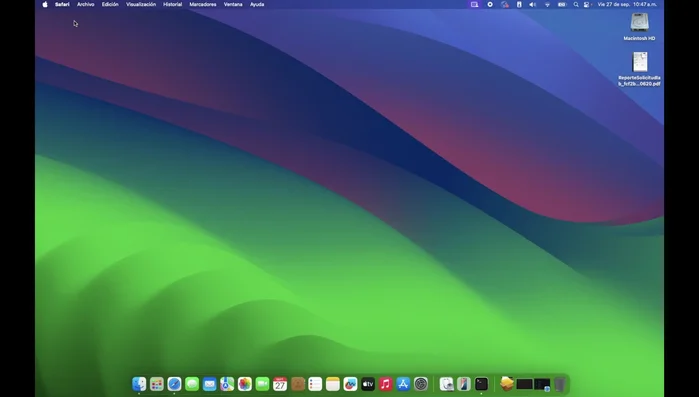Open the Archivo menu
The height and width of the screenshot is (397, 699).
pos(86,4)
